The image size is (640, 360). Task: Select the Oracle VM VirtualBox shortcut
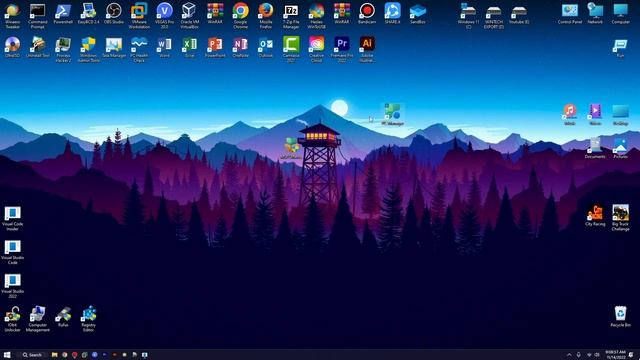tap(189, 16)
